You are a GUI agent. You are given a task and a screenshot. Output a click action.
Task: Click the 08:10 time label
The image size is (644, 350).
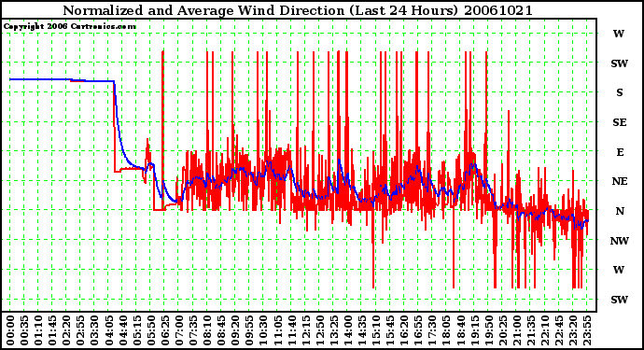tap(206, 330)
